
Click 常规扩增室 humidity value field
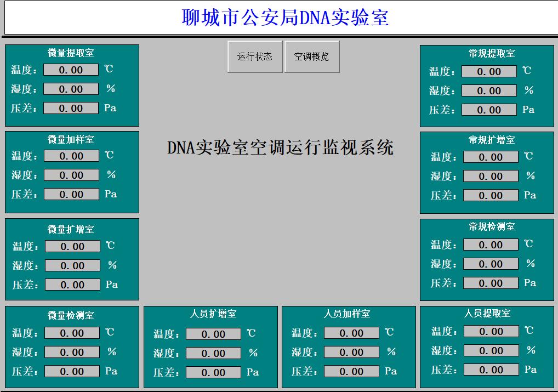(x=491, y=176)
